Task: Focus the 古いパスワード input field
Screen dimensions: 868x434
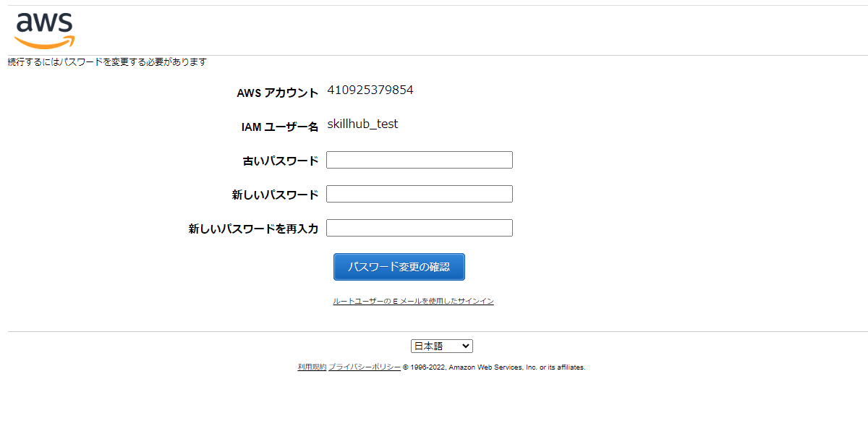Action: [420, 160]
